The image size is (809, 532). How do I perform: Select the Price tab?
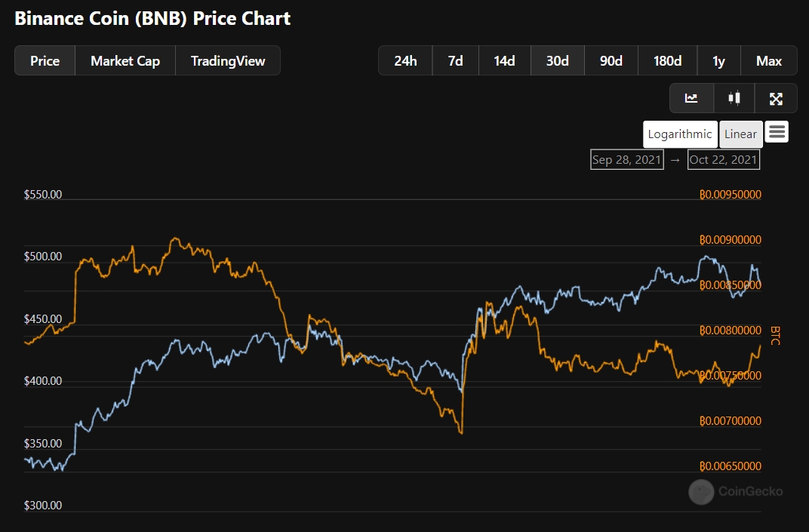click(45, 61)
